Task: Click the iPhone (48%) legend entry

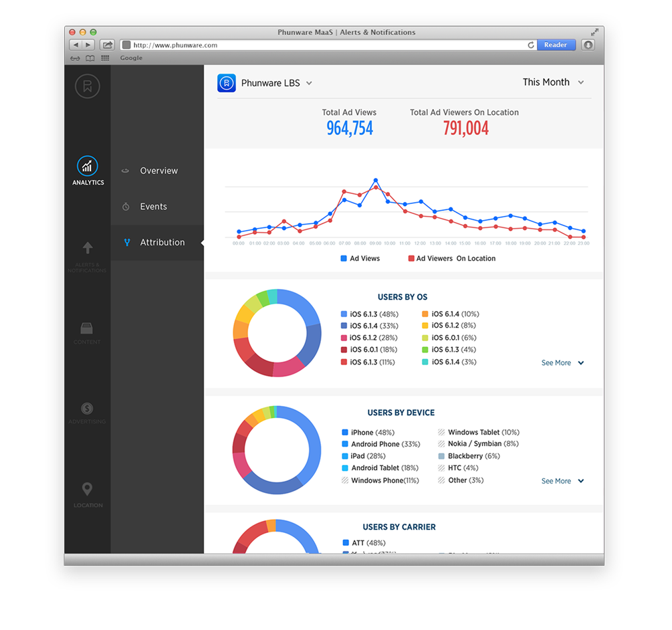Action: (x=368, y=433)
